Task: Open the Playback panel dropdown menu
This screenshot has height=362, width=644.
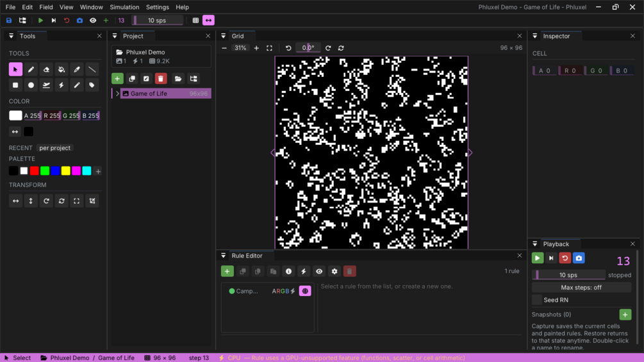Action: pyautogui.click(x=535, y=244)
